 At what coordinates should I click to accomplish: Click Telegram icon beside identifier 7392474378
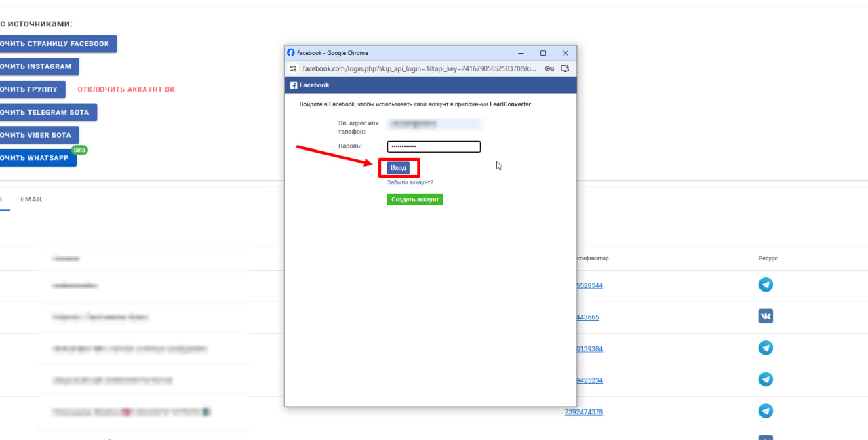766,411
